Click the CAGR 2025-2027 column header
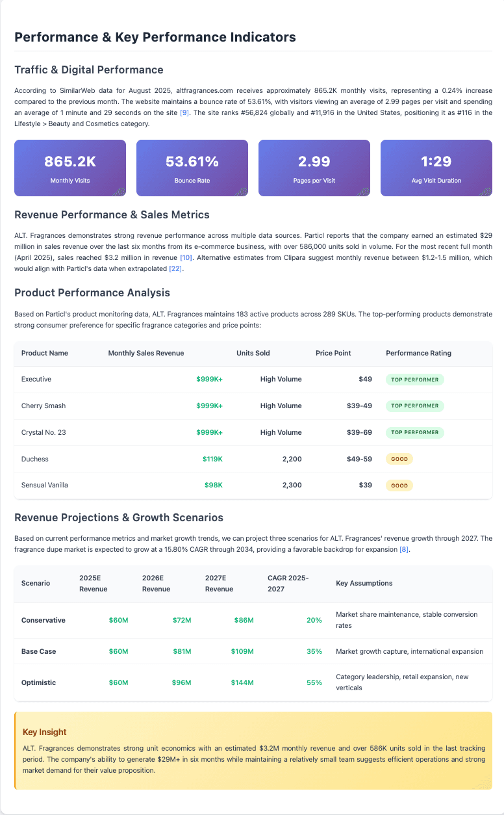 (289, 583)
